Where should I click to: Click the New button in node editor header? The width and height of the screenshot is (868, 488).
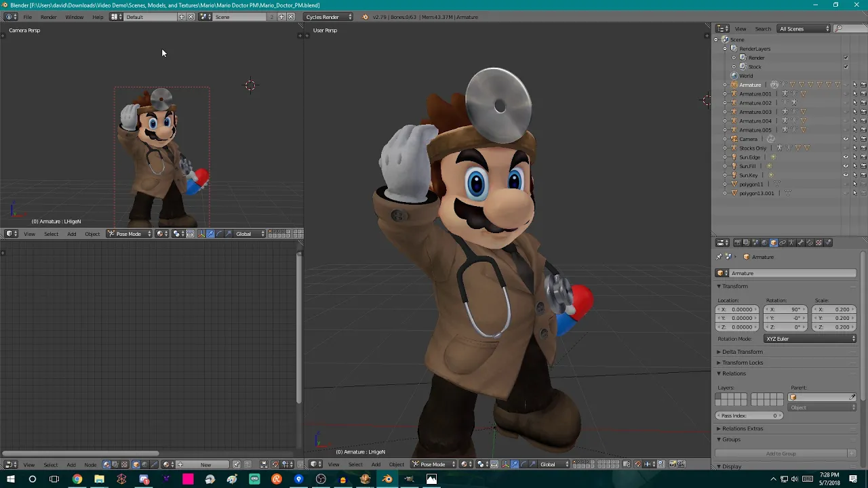[205, 465]
